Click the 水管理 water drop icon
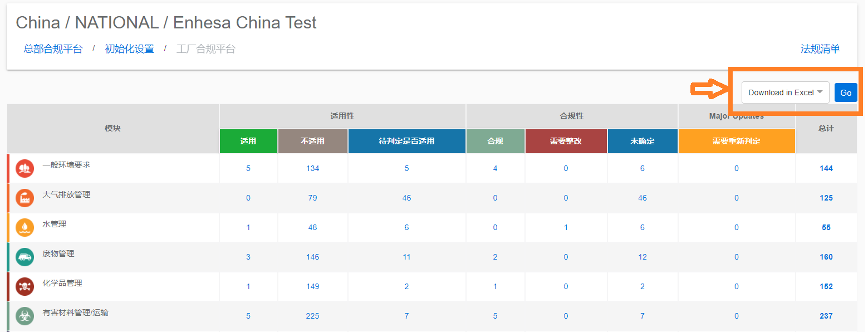The width and height of the screenshot is (868, 332). coord(25,227)
